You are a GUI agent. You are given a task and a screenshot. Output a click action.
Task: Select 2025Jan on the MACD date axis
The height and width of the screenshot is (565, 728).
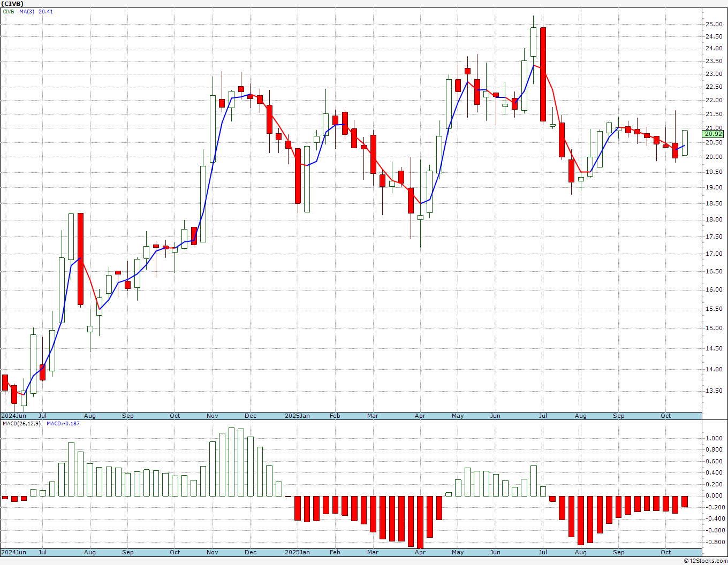pos(297,552)
